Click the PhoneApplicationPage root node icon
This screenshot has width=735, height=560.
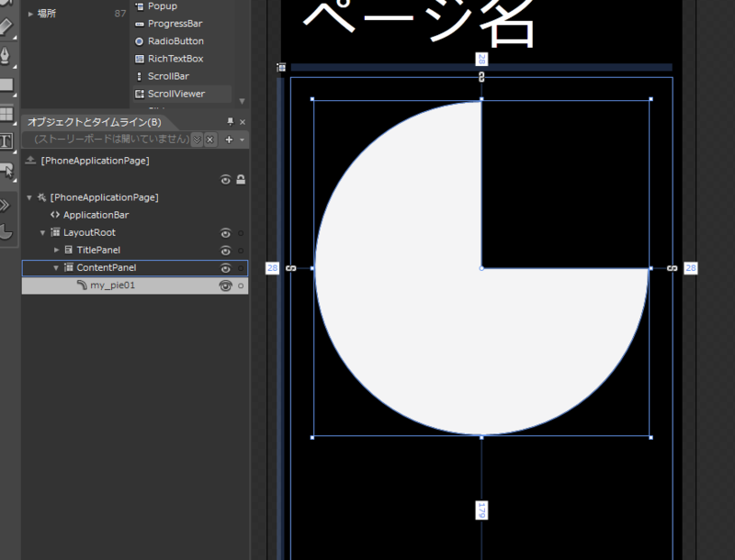tap(41, 197)
